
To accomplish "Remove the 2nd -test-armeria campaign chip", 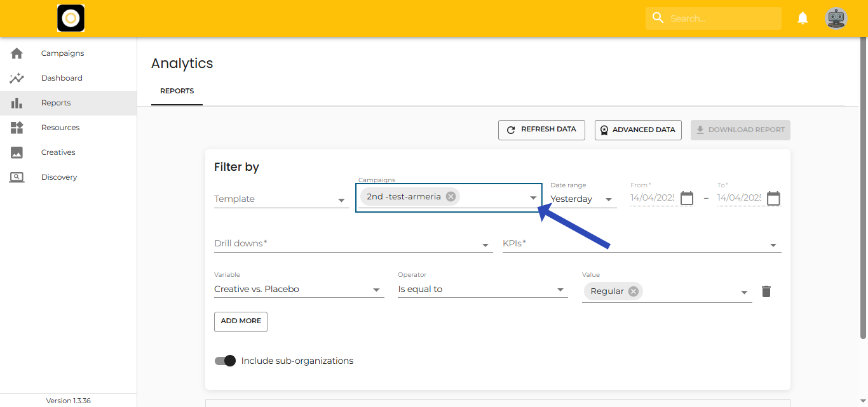I will point(451,197).
